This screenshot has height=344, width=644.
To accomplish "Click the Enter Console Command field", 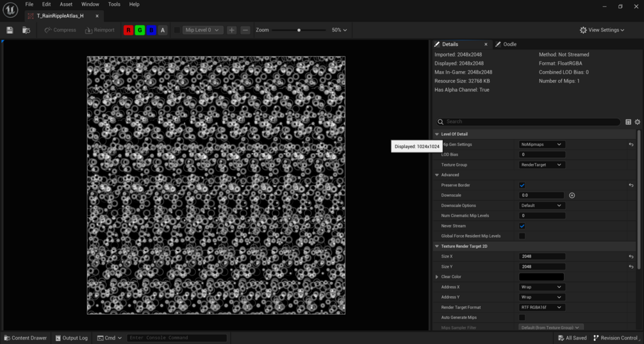I will click(177, 338).
